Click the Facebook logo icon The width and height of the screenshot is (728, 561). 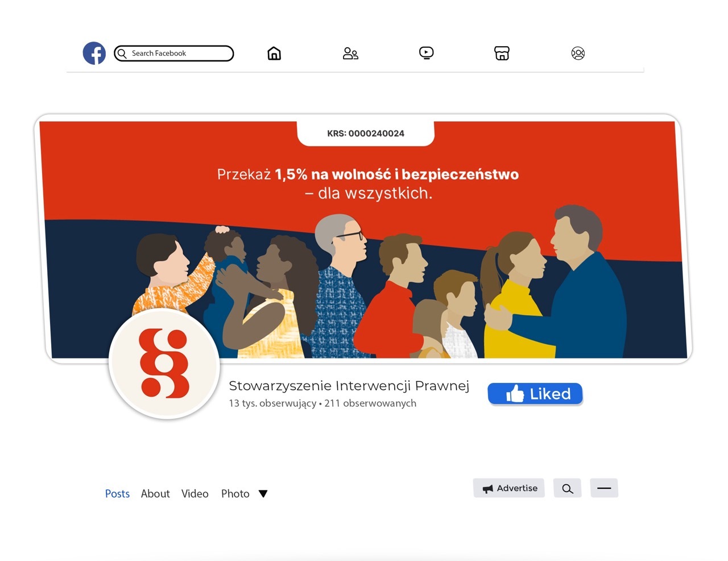pyautogui.click(x=94, y=53)
